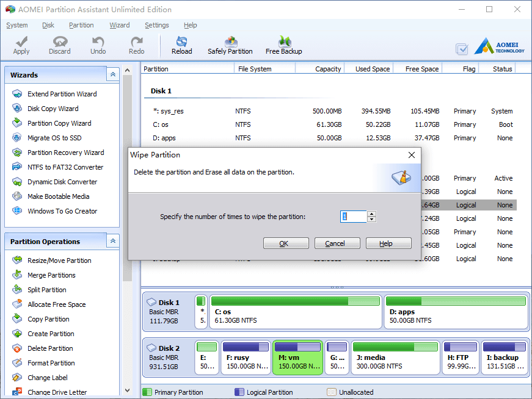Select D: apps partition block on Disk 1

click(x=456, y=312)
